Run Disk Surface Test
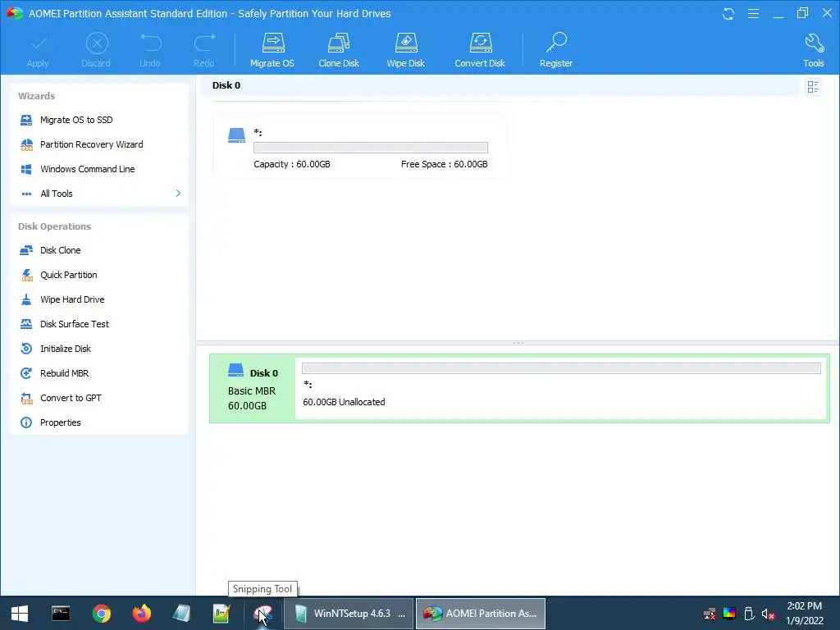 click(75, 324)
